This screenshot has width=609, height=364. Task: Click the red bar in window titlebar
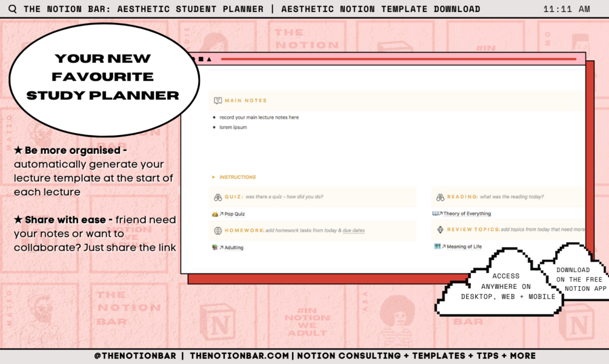(399, 59)
